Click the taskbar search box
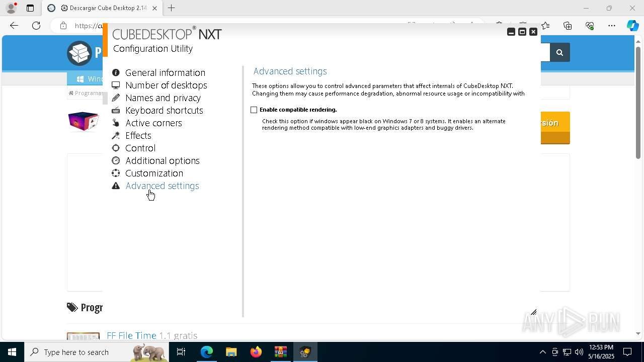The height and width of the screenshot is (362, 644). [96, 352]
